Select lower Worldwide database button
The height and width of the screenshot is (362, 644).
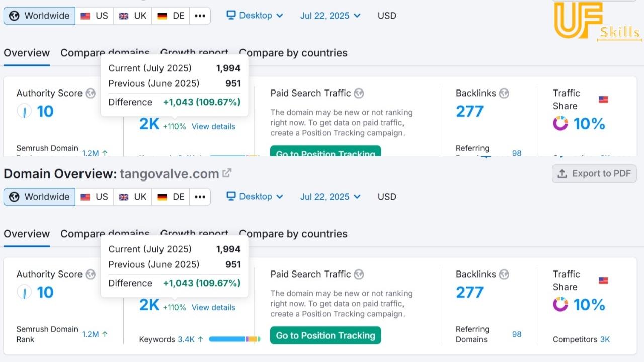[x=39, y=197]
